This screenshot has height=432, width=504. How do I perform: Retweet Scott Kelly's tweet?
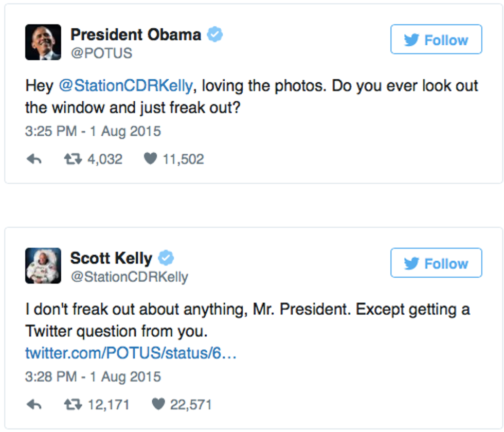click(x=72, y=405)
